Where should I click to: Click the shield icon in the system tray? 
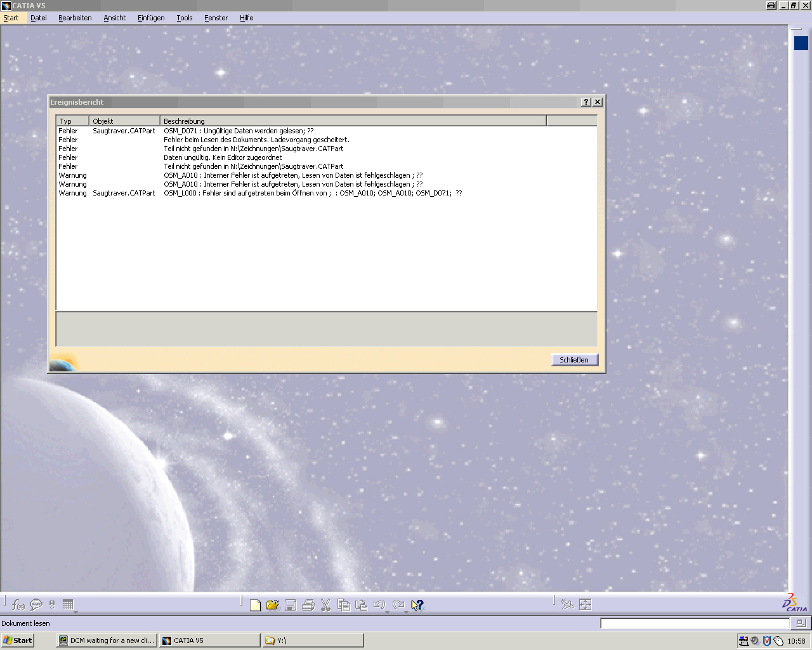coord(766,641)
